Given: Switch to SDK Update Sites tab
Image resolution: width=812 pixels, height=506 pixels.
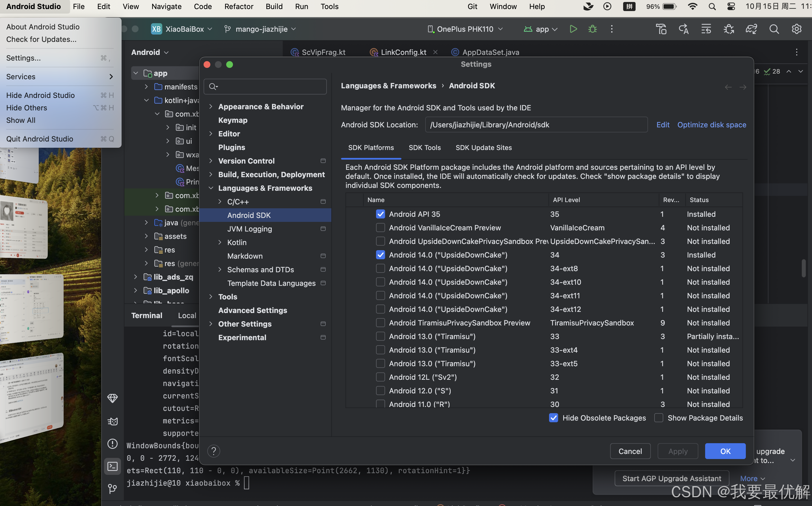Looking at the screenshot, I should [x=483, y=148].
